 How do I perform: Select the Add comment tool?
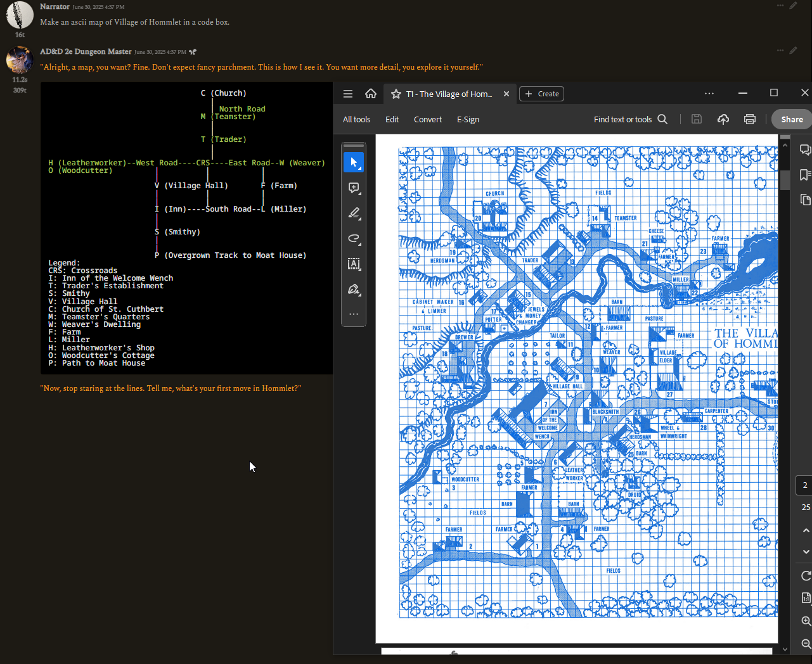(354, 188)
